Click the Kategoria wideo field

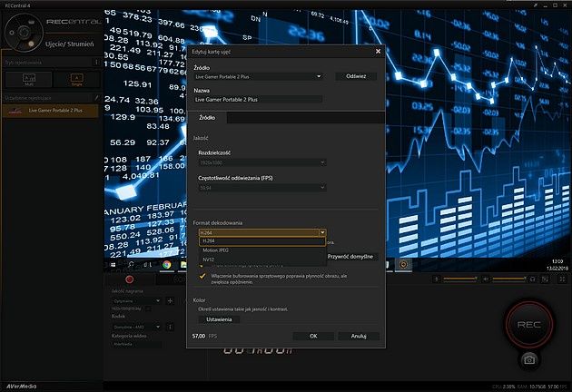tap(136, 344)
